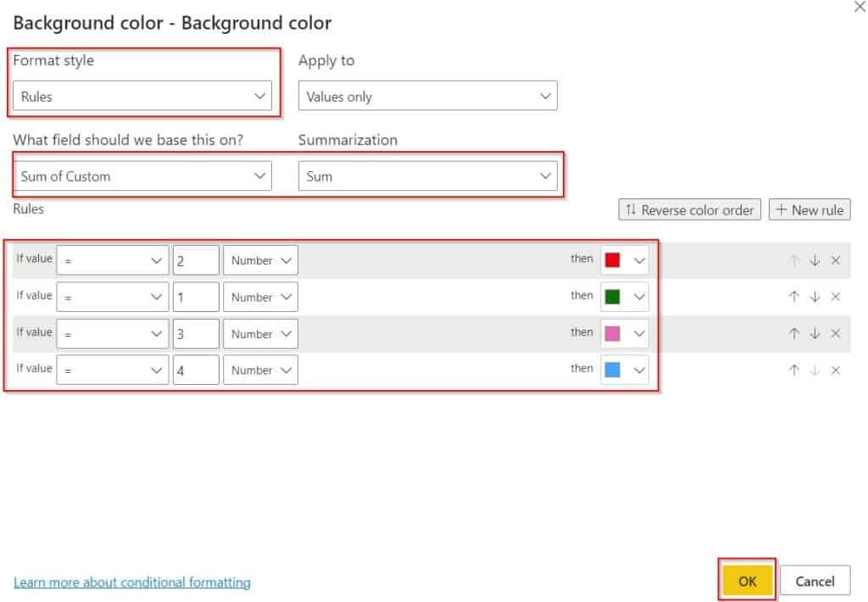Screen dimensions: 868x602
Task: Open Number type dropdown in value 4 rule
Action: point(260,370)
